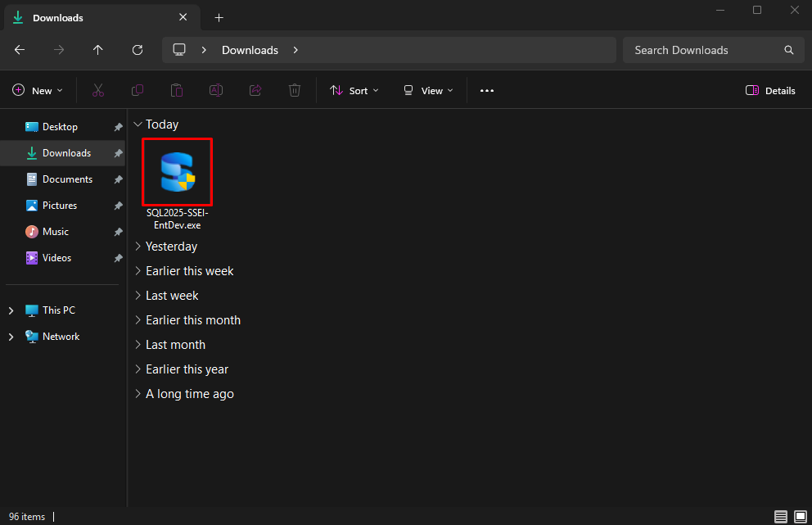Click the Search Downloads field
812x525 pixels.
[713, 50]
